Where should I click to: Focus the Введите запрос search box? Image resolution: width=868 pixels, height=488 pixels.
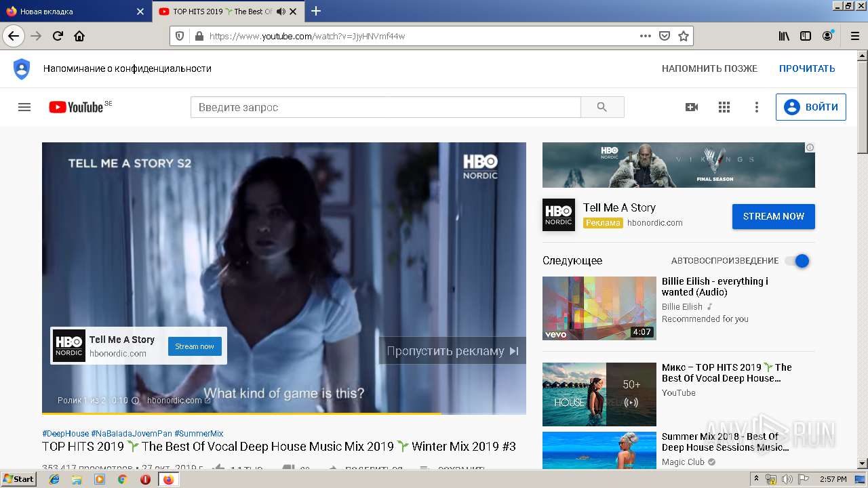pos(385,107)
